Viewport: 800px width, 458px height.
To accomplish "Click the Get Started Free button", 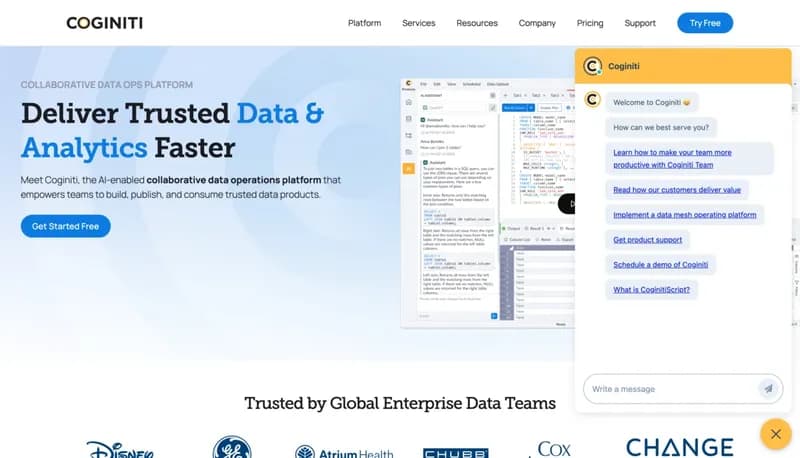I will click(x=65, y=226).
